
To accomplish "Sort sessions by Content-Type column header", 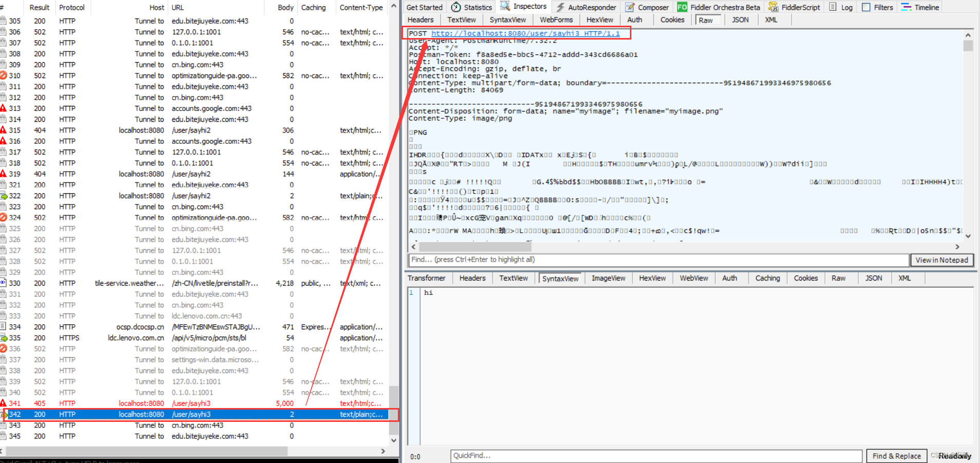I will pos(361,7).
